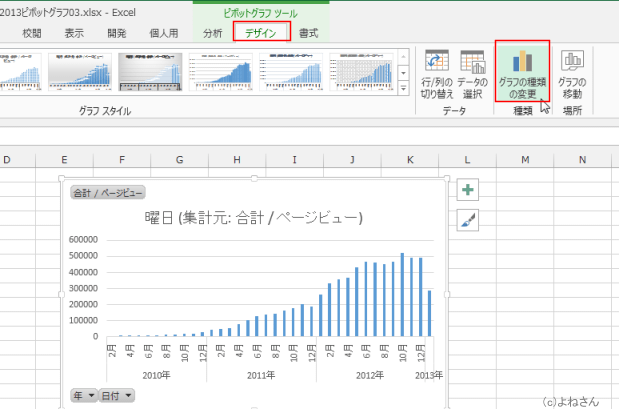The height and width of the screenshot is (409, 619).
Task: Click the 2012年 axis category label
Action: click(x=370, y=375)
